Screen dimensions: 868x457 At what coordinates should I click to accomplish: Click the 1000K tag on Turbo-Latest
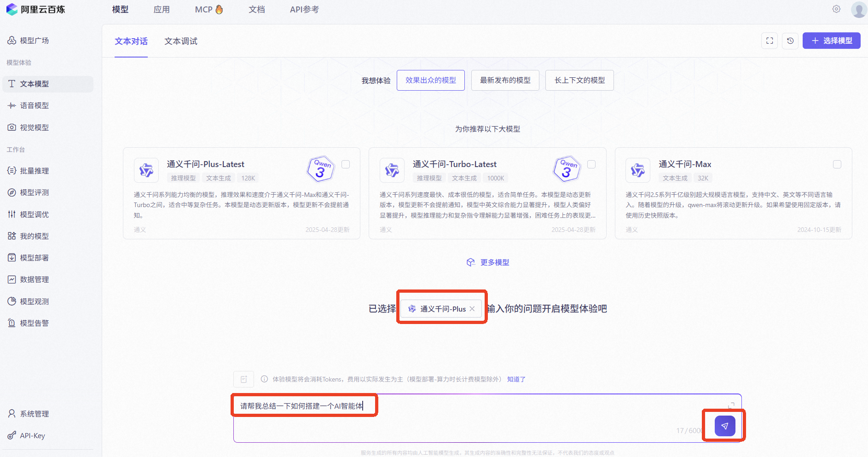tap(496, 178)
